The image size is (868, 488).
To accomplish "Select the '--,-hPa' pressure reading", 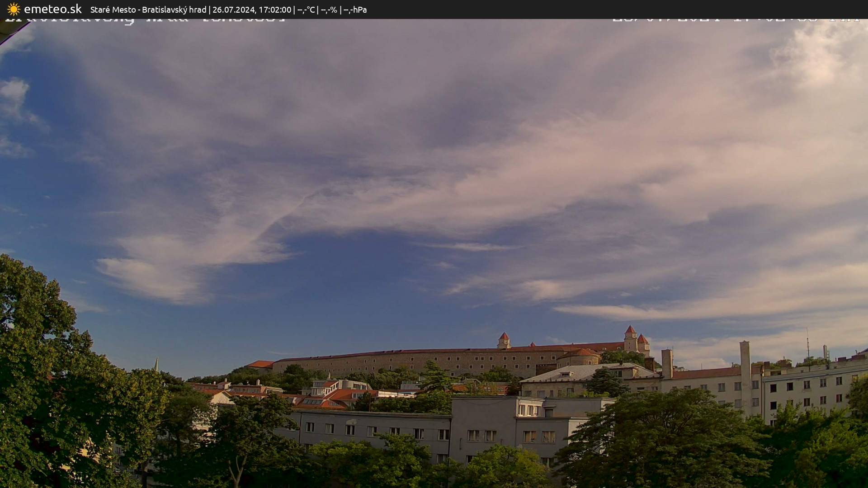I will [356, 9].
